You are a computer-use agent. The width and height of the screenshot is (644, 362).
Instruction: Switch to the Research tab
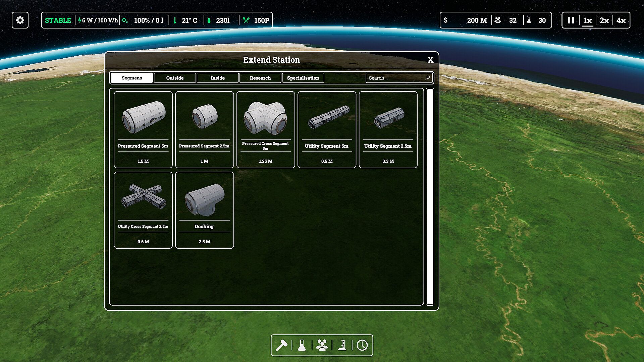[x=260, y=78]
